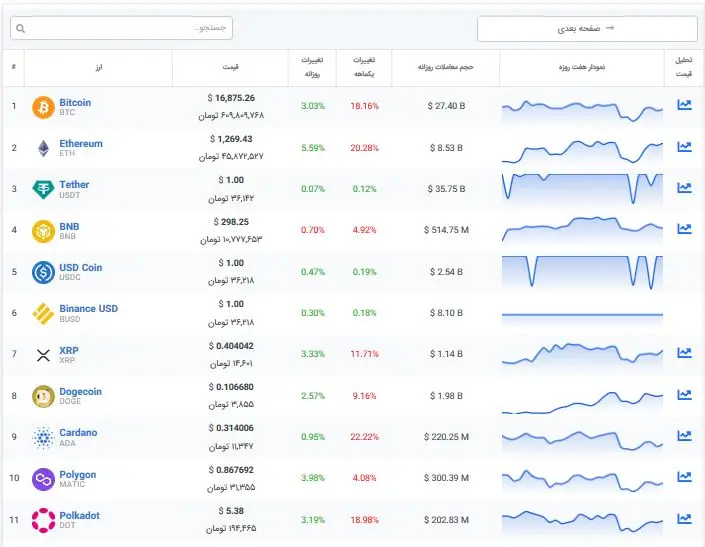
Task: Click the yellow BNB logo
Action: [43, 231]
